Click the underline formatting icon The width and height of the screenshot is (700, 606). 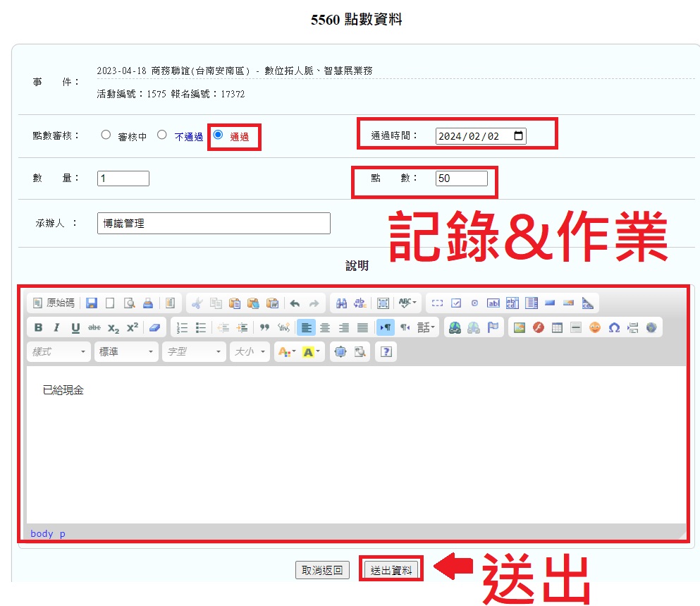pos(75,327)
